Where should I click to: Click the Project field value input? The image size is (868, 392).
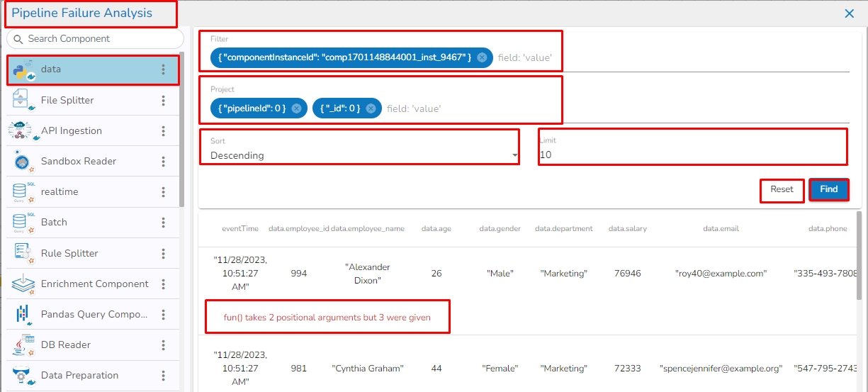pos(414,108)
